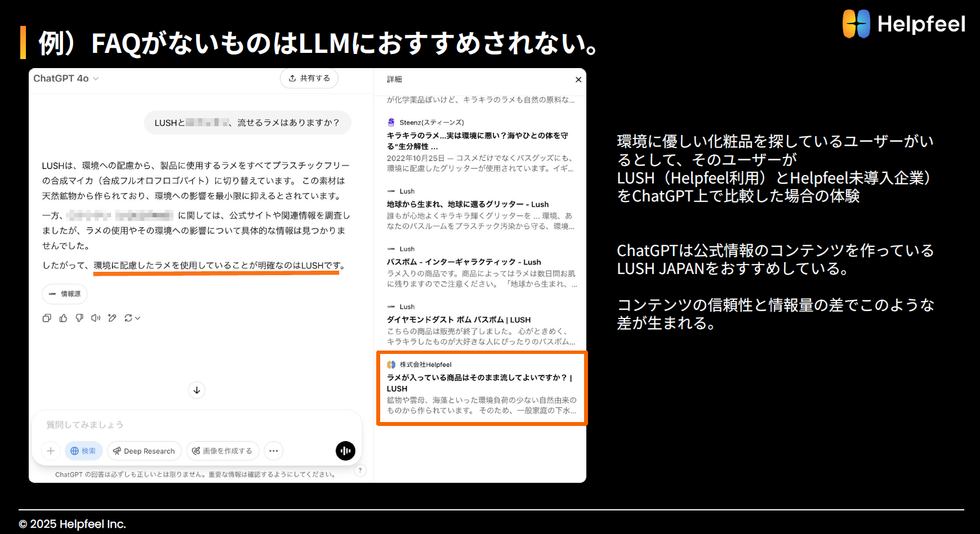
Task: Give the response a thumbs up
Action: 63,318
